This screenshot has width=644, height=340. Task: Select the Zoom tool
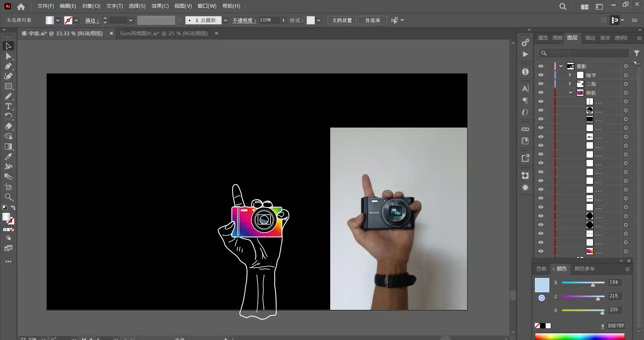point(8,197)
